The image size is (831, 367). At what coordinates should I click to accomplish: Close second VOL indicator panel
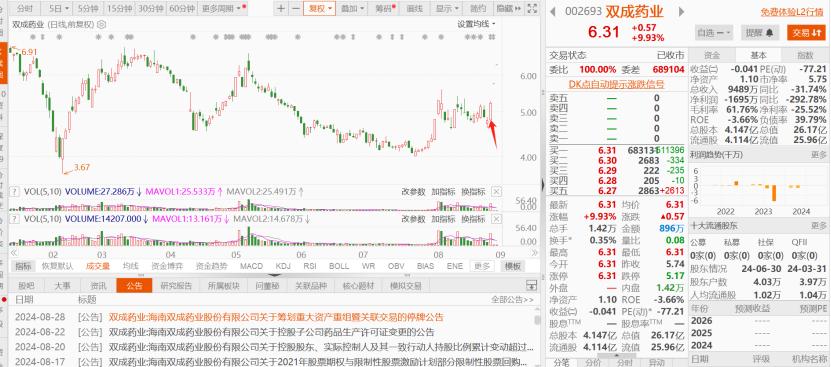tap(497, 219)
